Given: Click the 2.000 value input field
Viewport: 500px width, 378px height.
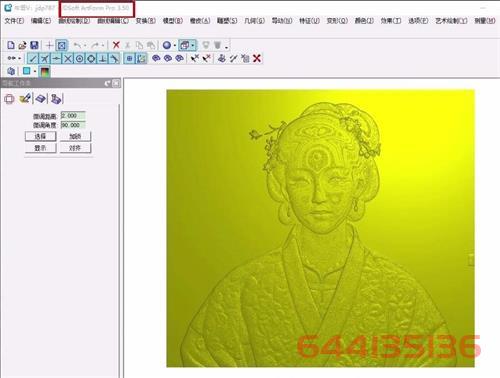Looking at the screenshot, I should pos(73,115).
